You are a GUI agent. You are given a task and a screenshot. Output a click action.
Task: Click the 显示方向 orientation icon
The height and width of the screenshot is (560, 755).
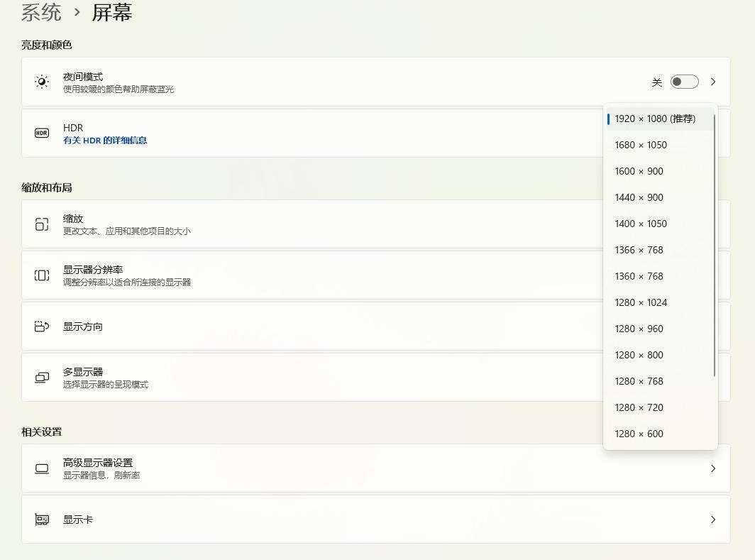click(42, 326)
